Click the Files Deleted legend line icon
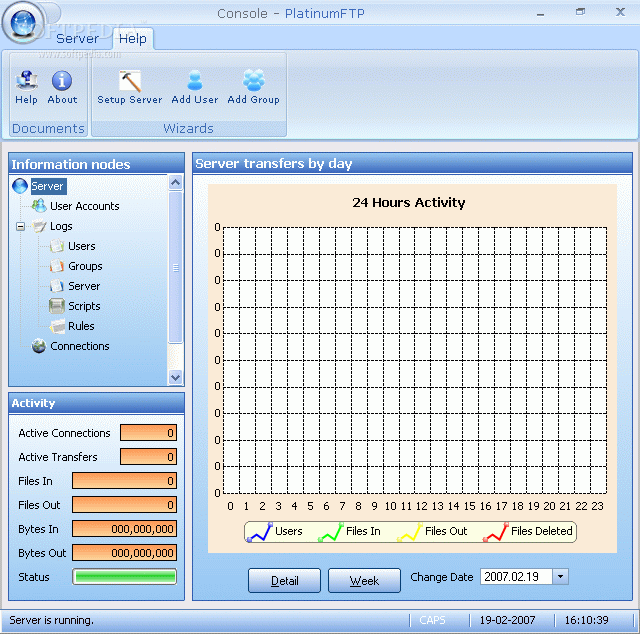Viewport: 640px width, 634px height. [x=496, y=532]
